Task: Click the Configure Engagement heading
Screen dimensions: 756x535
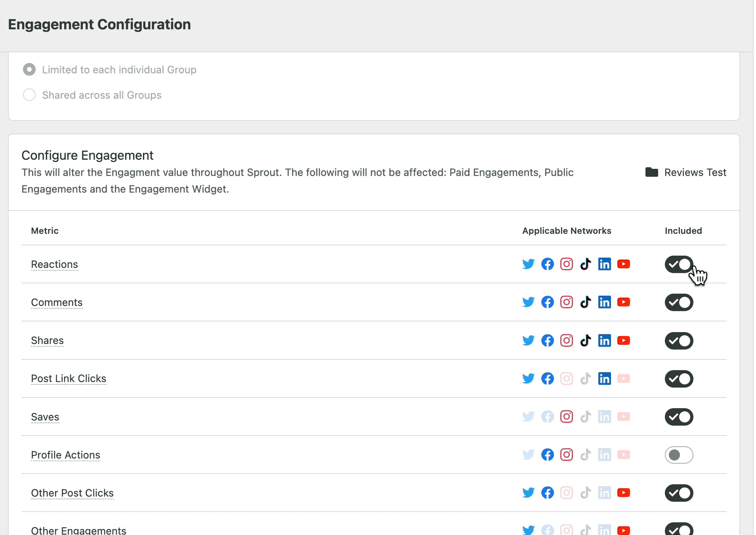Action: (x=87, y=155)
